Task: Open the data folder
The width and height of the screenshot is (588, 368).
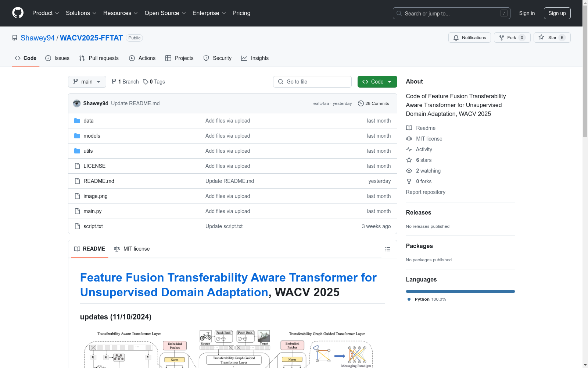Action: click(x=89, y=121)
